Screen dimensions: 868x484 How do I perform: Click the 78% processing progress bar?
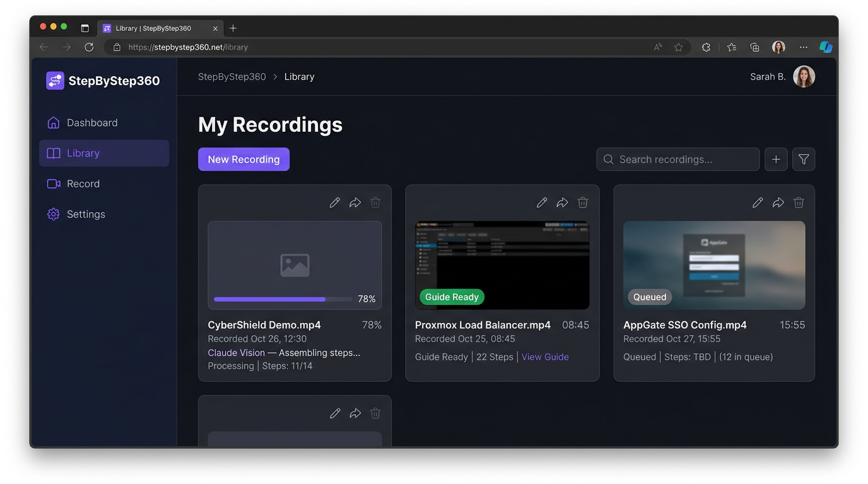[282, 299]
